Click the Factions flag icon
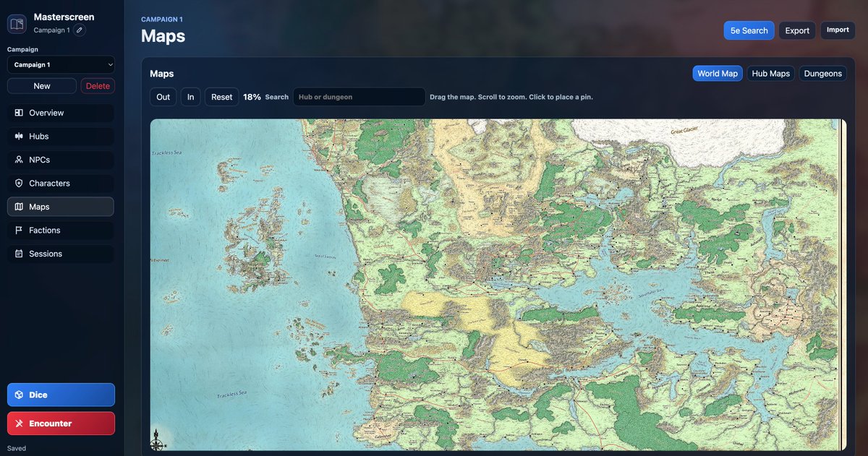 coord(19,231)
